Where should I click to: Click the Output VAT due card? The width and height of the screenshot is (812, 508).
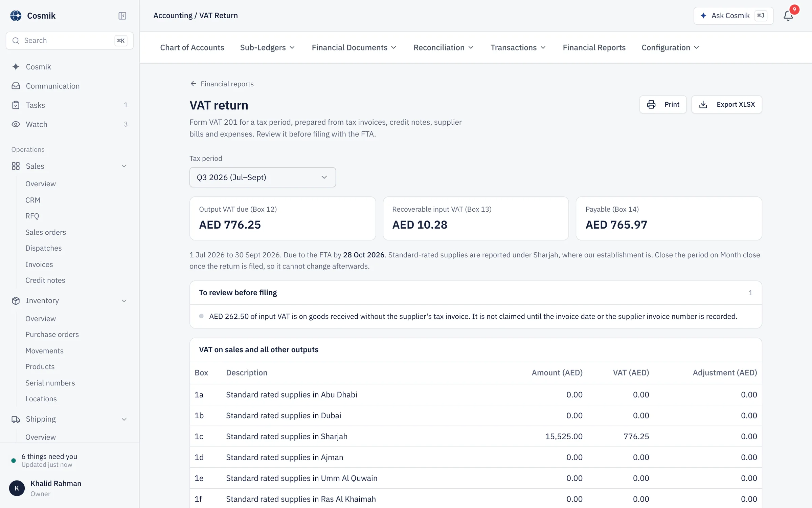click(283, 218)
